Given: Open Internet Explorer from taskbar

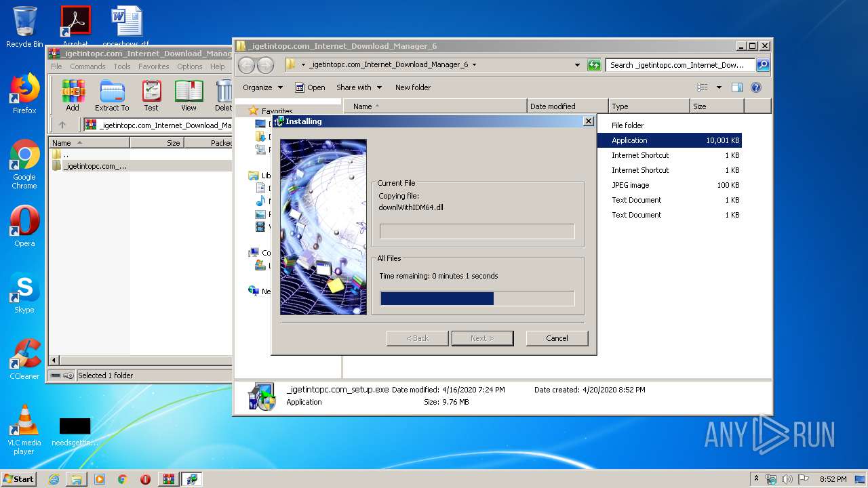Looking at the screenshot, I should (54, 479).
